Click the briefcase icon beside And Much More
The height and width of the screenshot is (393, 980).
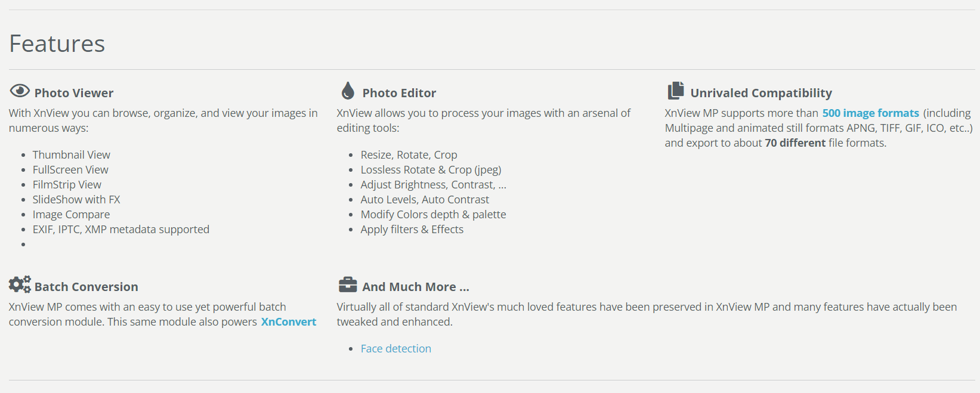[348, 284]
